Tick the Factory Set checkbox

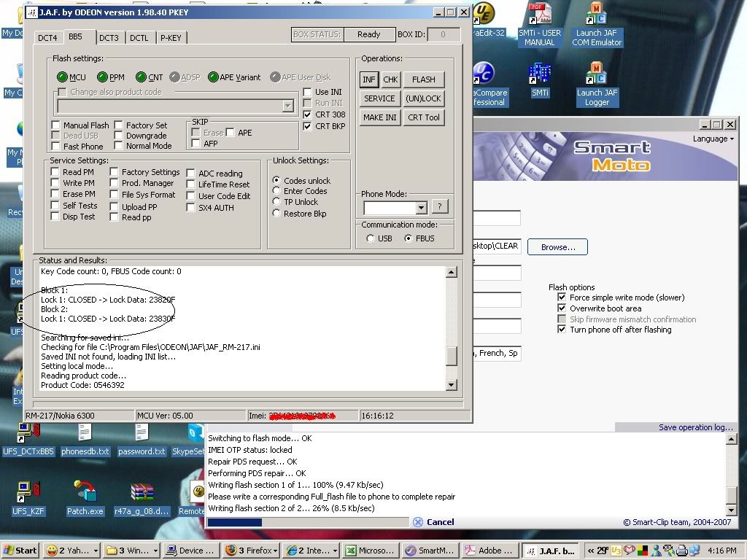point(119,125)
